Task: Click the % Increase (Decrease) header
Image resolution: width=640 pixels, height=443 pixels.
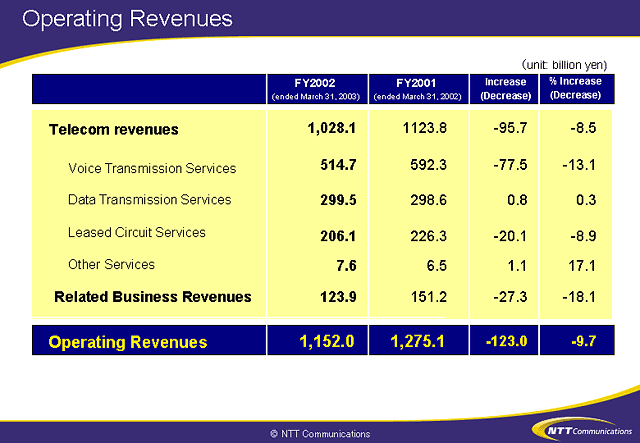Action: [x=574, y=88]
